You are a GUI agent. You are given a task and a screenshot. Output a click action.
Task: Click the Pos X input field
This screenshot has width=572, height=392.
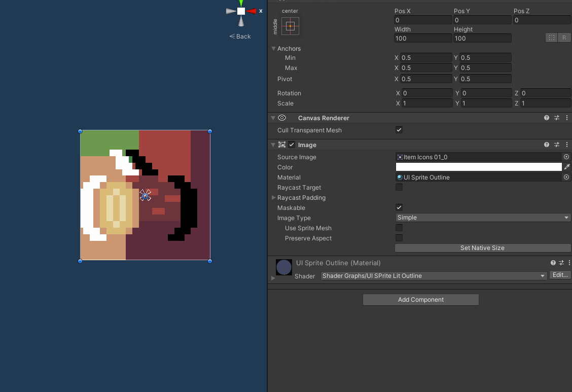pos(423,20)
